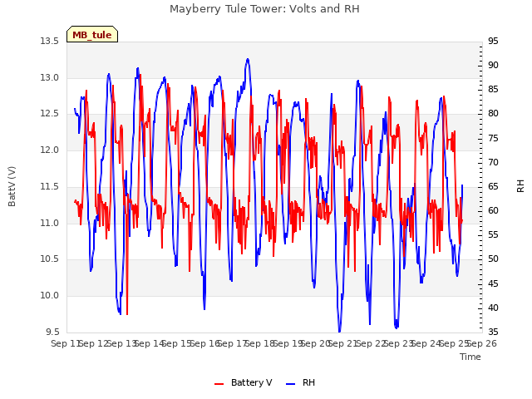The width and height of the screenshot is (532, 399).
Task: Click the 11.5 tick on the BattV axis
Action: point(50,186)
